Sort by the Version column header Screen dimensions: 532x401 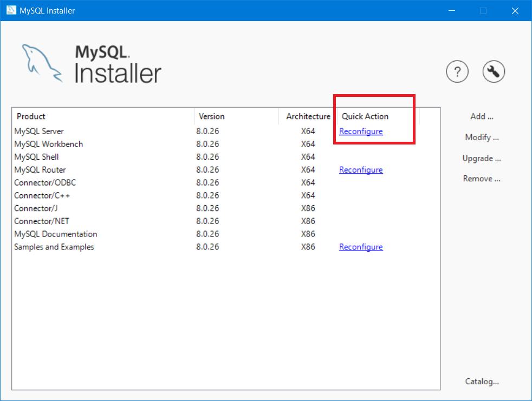pyautogui.click(x=237, y=116)
